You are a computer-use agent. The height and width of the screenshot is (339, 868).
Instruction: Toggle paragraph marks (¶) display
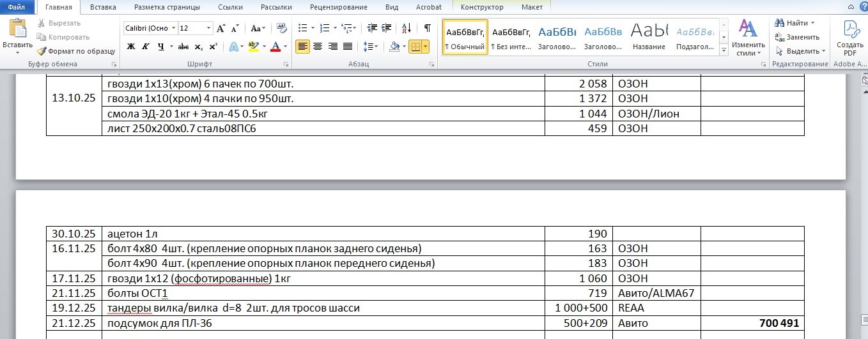click(x=428, y=28)
